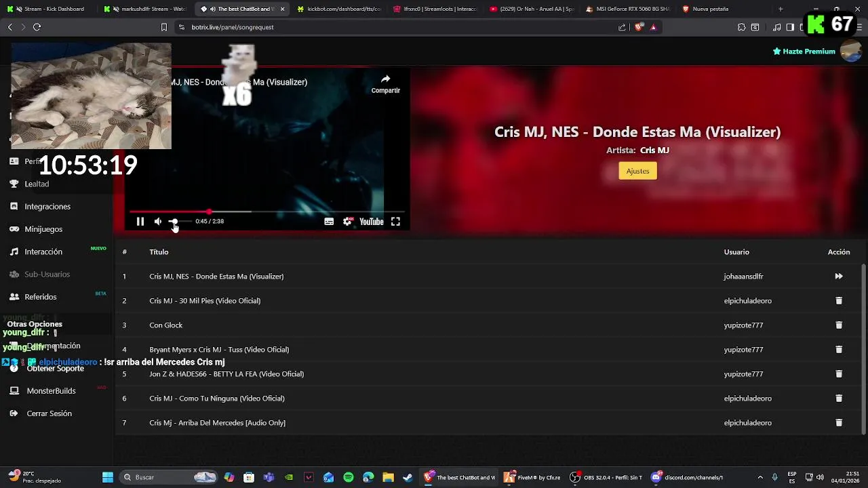Go back in browser history

click(x=9, y=27)
